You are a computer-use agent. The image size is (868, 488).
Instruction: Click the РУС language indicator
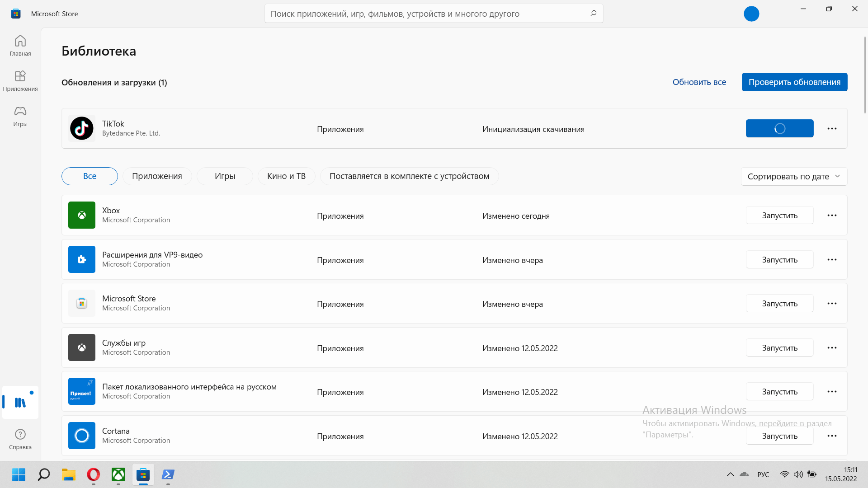click(763, 474)
